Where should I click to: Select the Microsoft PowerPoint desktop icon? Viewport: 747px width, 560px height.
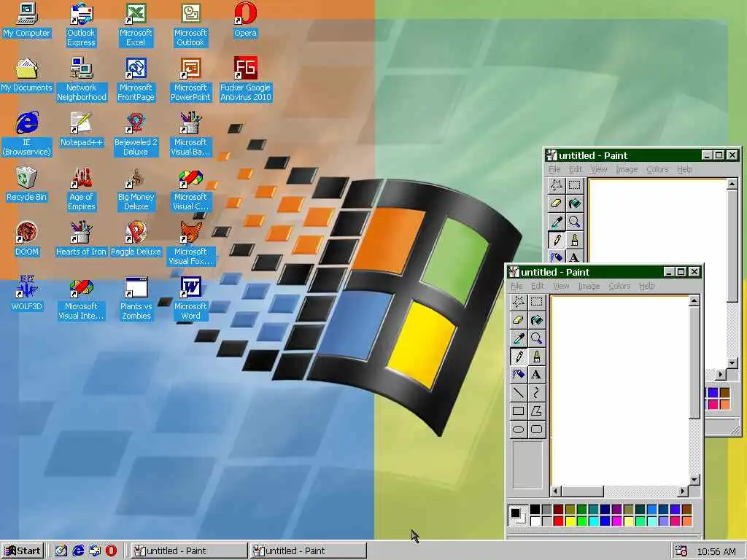(190, 79)
